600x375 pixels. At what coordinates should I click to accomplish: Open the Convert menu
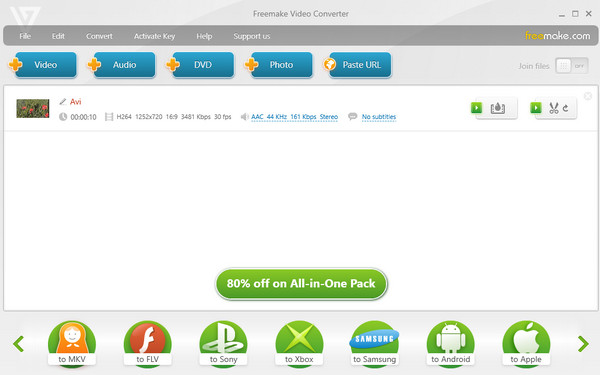(x=99, y=36)
